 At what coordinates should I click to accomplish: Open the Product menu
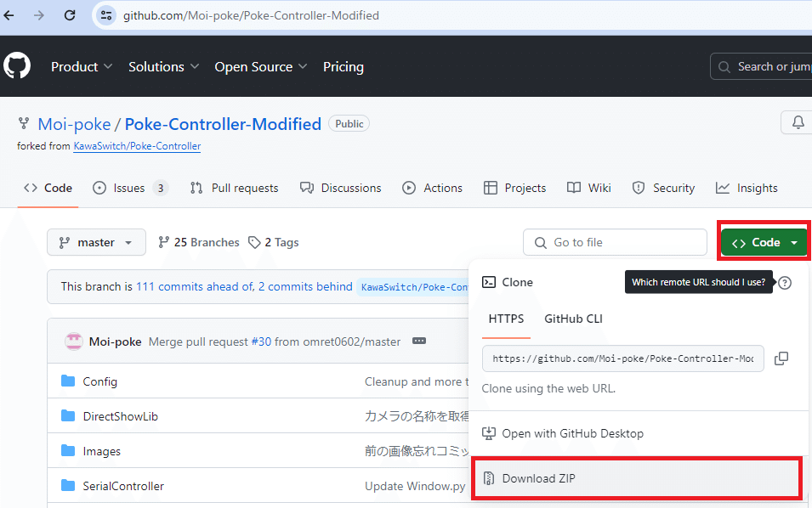[x=82, y=67]
